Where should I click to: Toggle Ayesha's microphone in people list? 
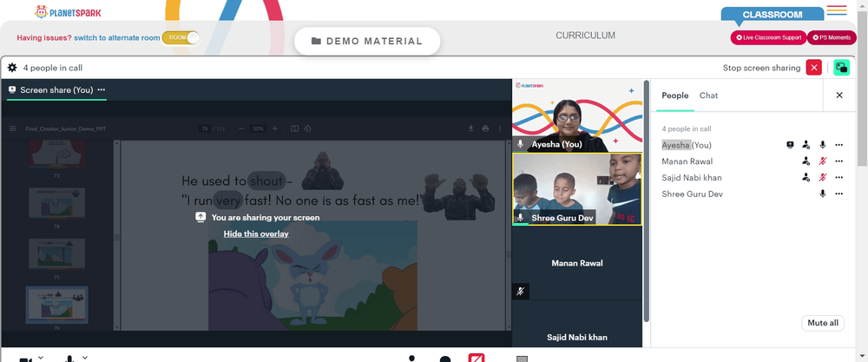click(x=823, y=145)
